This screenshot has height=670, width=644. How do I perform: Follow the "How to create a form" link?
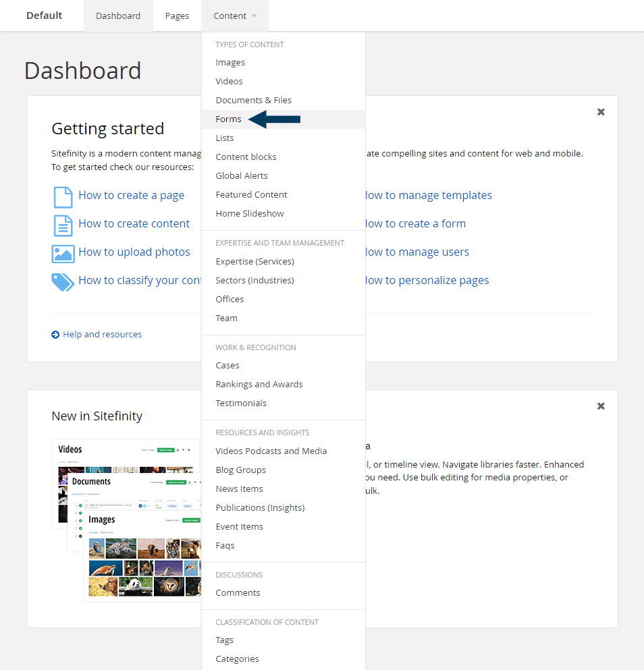click(415, 223)
